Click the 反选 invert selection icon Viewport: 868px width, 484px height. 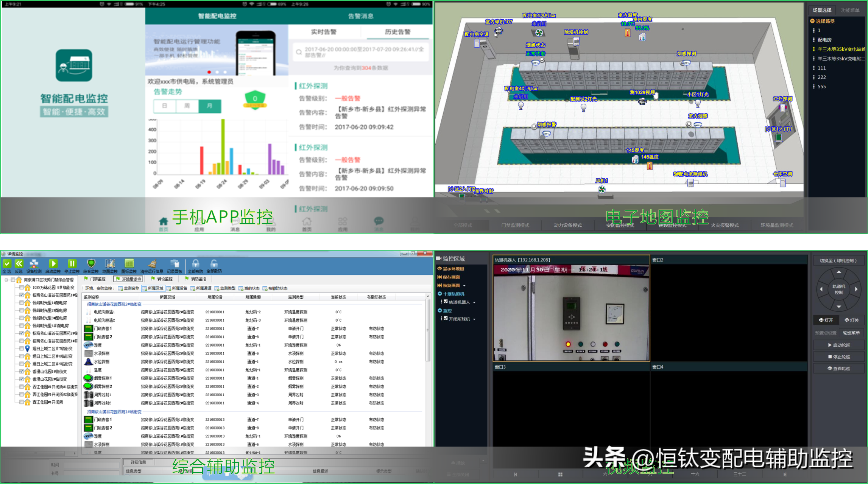19,263
